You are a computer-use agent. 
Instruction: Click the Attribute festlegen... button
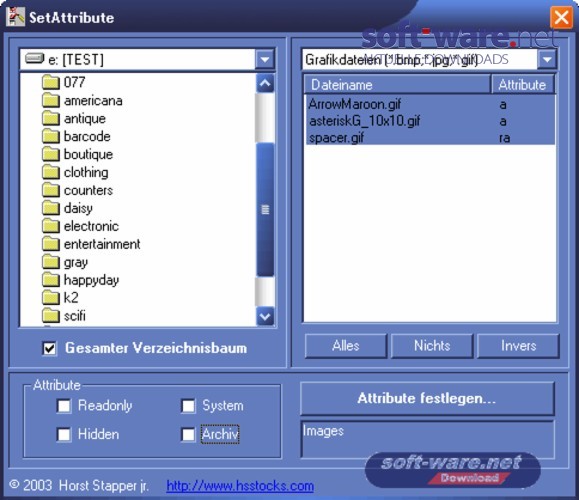[427, 398]
